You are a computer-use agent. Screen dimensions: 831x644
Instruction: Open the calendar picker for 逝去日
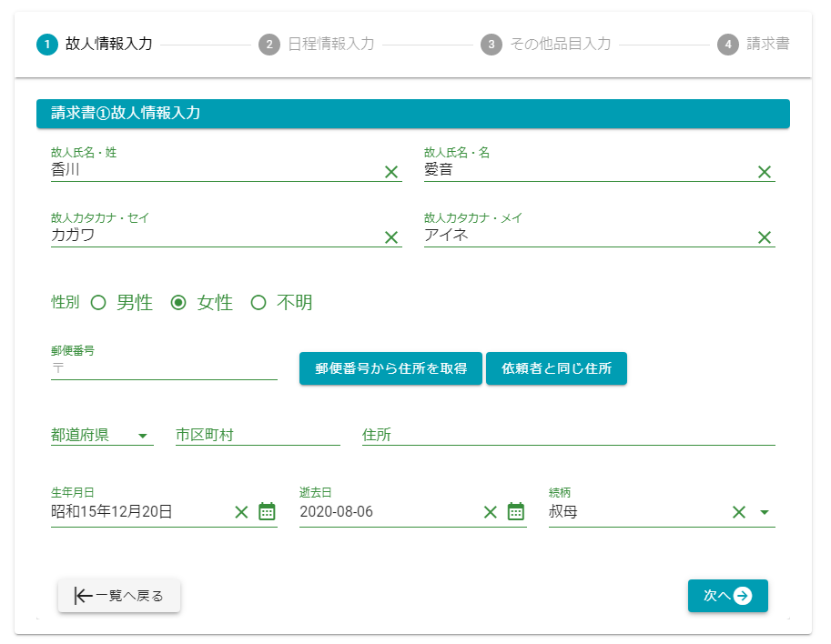[x=516, y=511]
